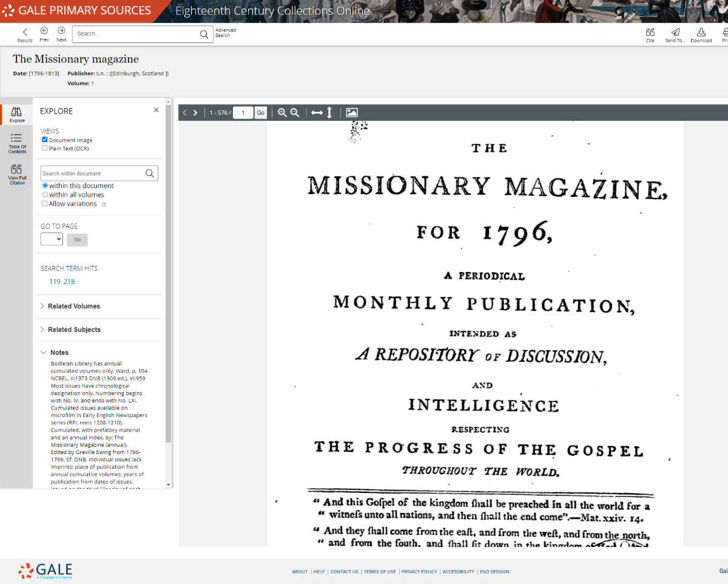Open search term hit 218
728x584 pixels.
(69, 282)
